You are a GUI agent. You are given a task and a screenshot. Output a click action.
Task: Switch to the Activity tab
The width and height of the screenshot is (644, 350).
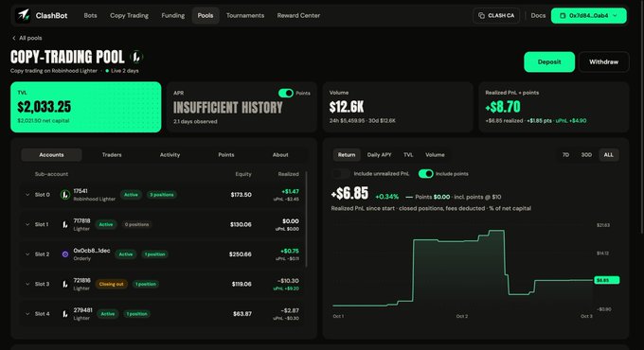point(170,155)
